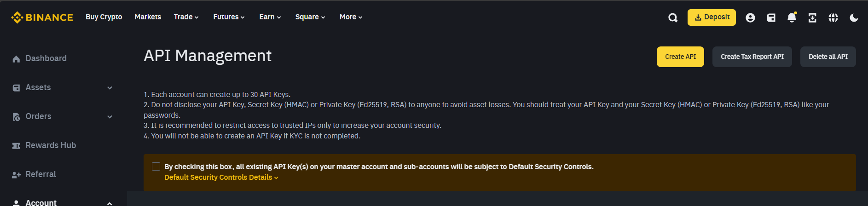Check notifications bell icon
868x206 pixels.
point(792,17)
